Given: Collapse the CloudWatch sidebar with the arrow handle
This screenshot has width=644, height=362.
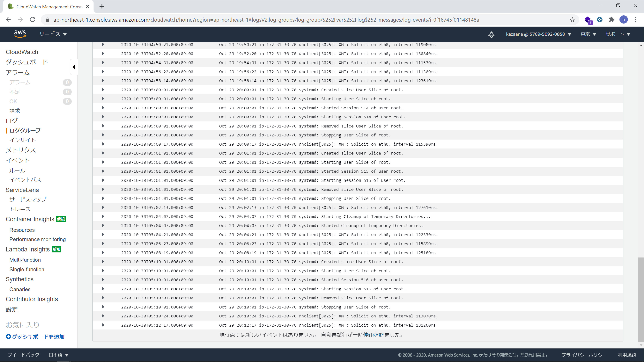Looking at the screenshot, I should (74, 67).
